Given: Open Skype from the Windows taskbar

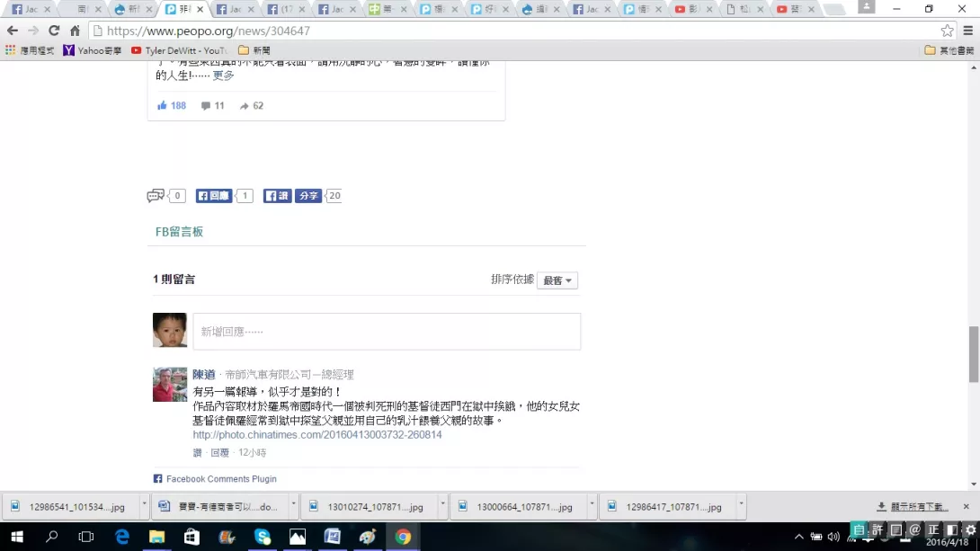Looking at the screenshot, I should [x=262, y=537].
